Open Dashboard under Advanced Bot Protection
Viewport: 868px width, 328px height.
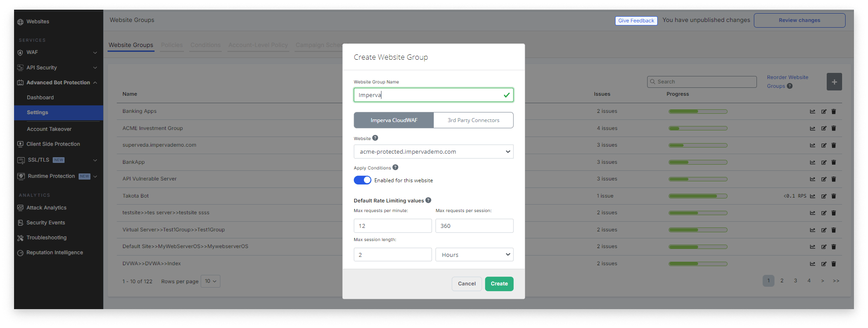pyautogui.click(x=40, y=97)
